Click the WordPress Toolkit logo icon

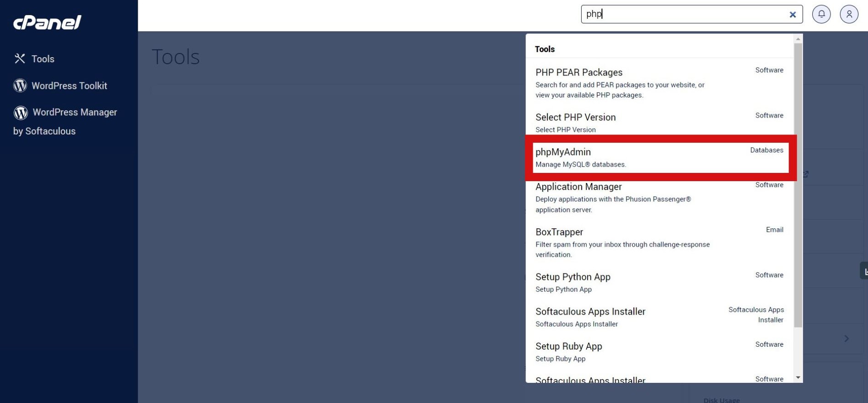(20, 86)
